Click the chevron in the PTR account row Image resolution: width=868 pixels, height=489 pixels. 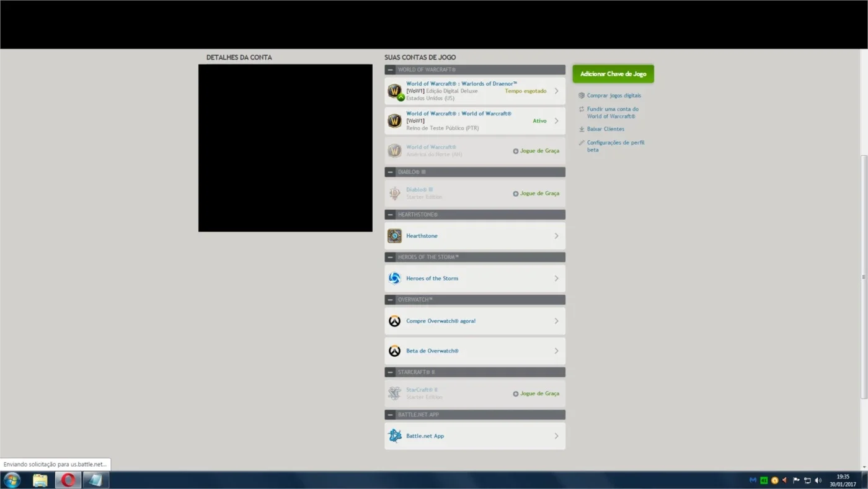coord(556,121)
